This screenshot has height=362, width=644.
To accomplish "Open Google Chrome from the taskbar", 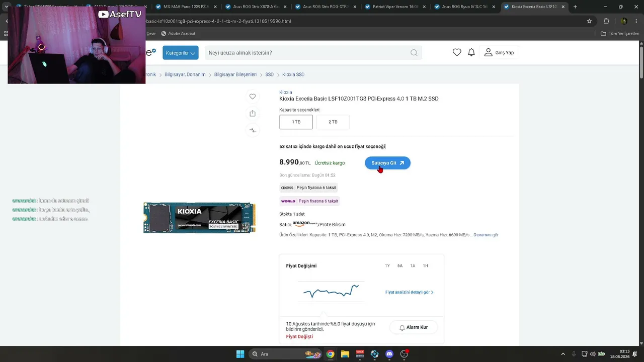I will 330,354.
